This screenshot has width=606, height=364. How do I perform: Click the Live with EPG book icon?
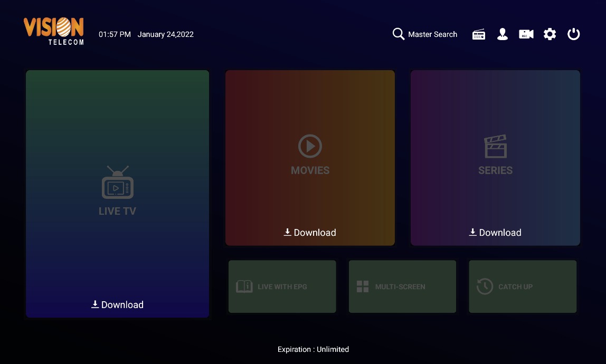pos(244,286)
